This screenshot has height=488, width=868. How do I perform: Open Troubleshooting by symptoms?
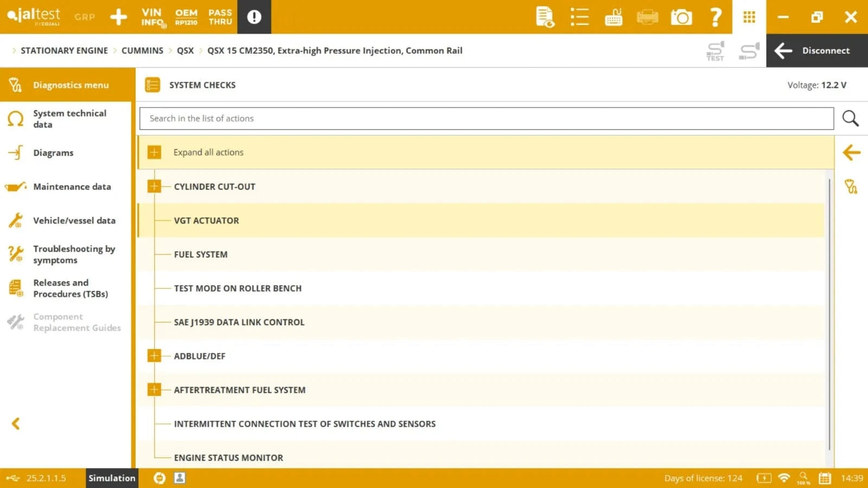[x=74, y=254]
